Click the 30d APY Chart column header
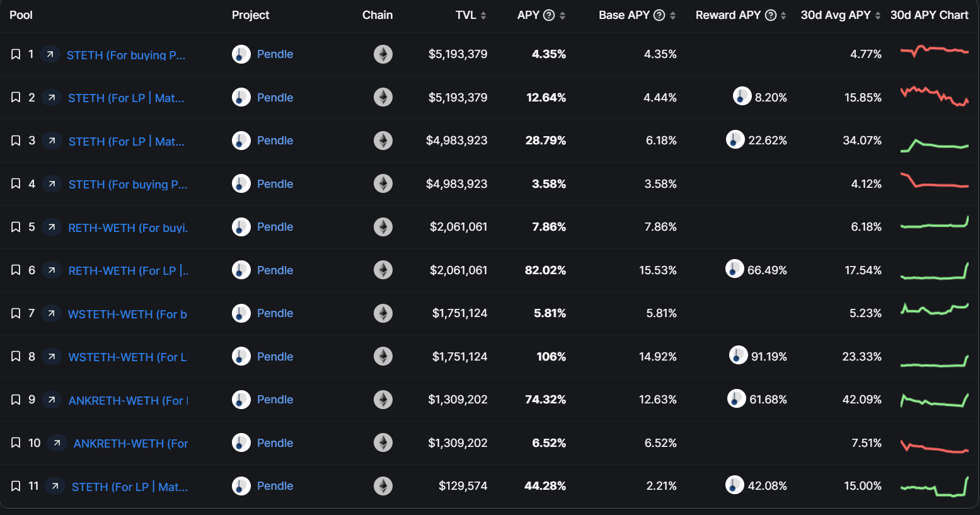 tap(929, 15)
